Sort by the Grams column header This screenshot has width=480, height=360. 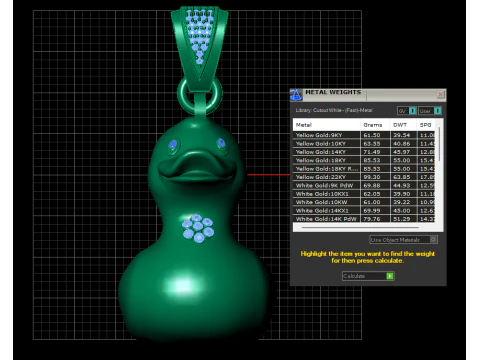[375, 125]
